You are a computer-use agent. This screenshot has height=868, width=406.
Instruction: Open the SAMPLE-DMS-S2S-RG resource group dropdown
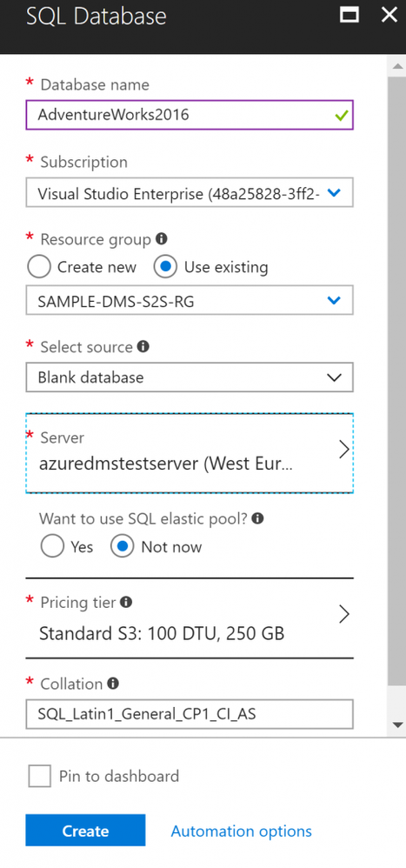(190, 301)
